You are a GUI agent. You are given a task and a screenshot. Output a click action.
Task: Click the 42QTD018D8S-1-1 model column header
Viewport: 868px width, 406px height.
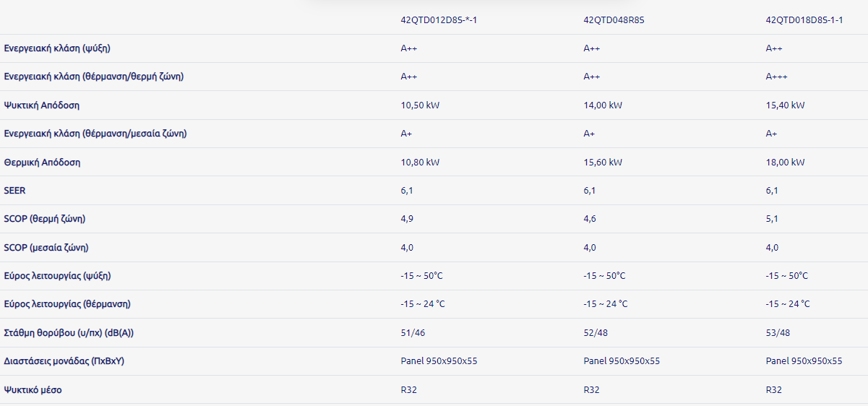click(804, 20)
